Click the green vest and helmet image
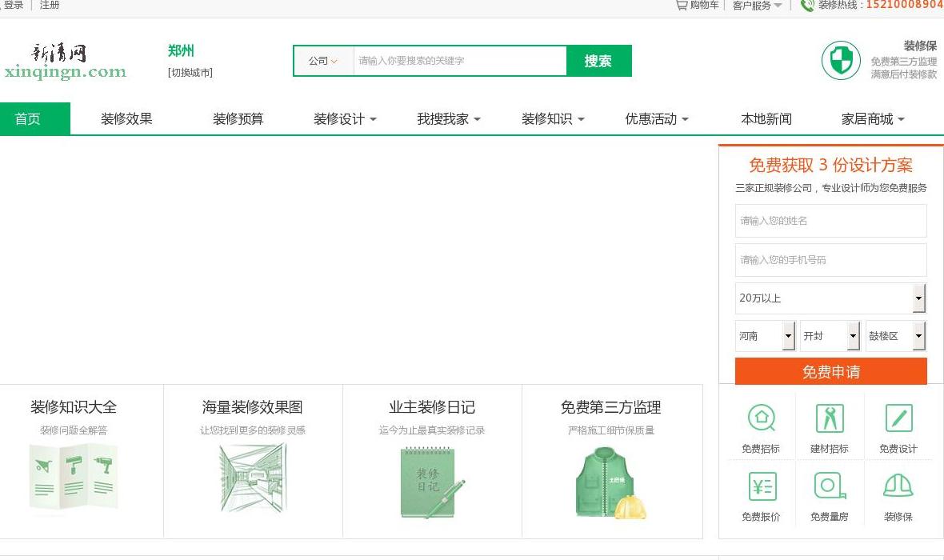The image size is (944, 560). coord(610,483)
